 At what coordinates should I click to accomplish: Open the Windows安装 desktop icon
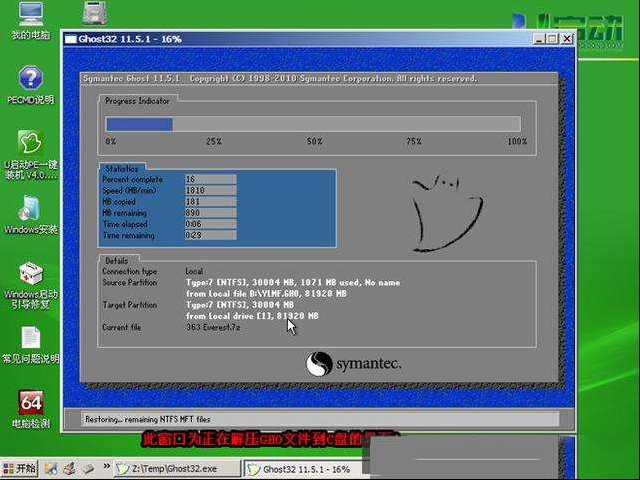click(31, 215)
